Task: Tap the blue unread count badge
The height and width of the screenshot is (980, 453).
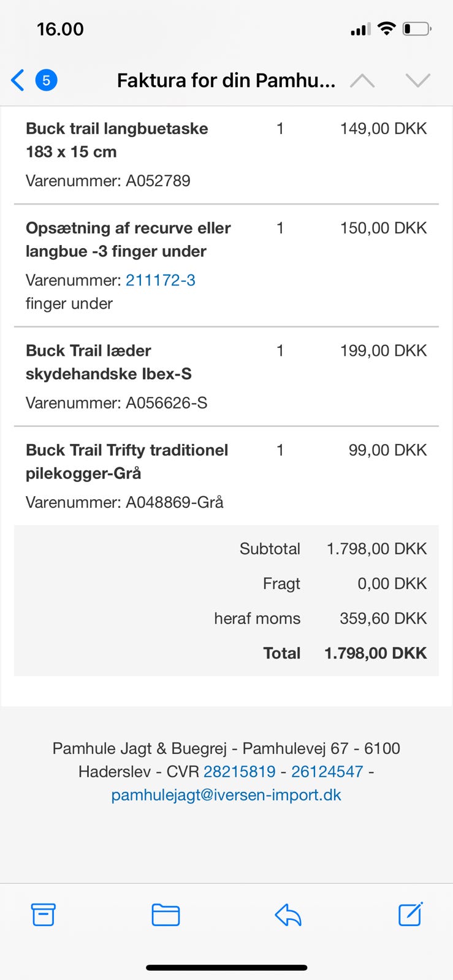Action: click(47, 80)
